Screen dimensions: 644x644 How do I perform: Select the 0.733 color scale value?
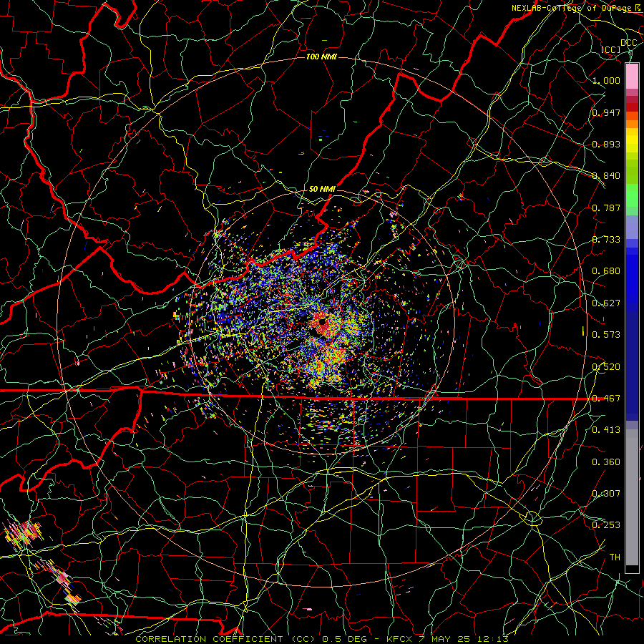tap(606, 240)
